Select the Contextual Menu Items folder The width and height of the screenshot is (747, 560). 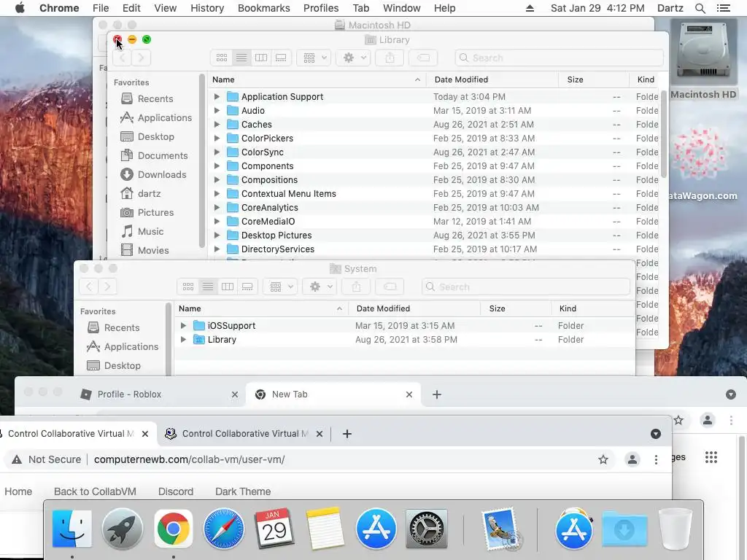435,194
